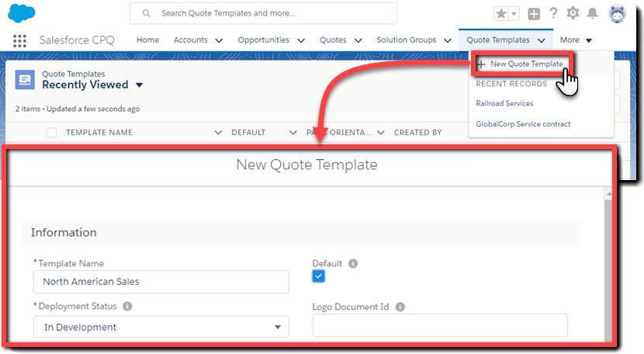Edit the Template Name field
This screenshot has width=644, height=354.
161,282
